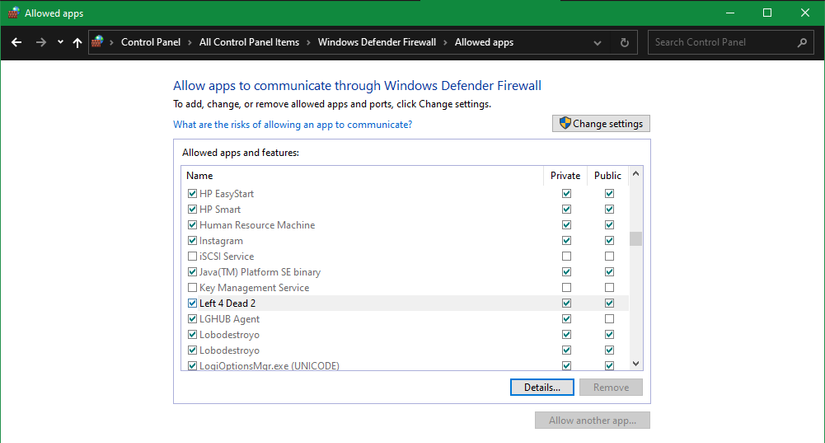Screen dimensions: 825x443
Task: Refresh the Allowed apps page
Action: (625, 43)
